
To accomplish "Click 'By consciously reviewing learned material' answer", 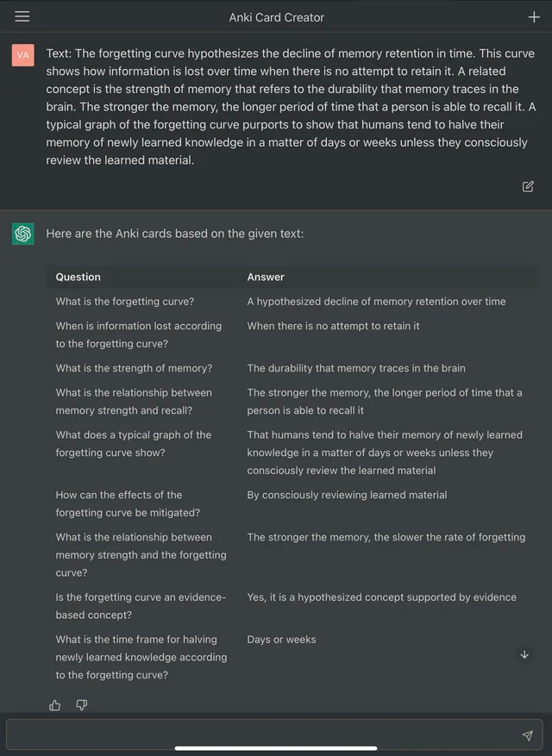I will tap(347, 495).
